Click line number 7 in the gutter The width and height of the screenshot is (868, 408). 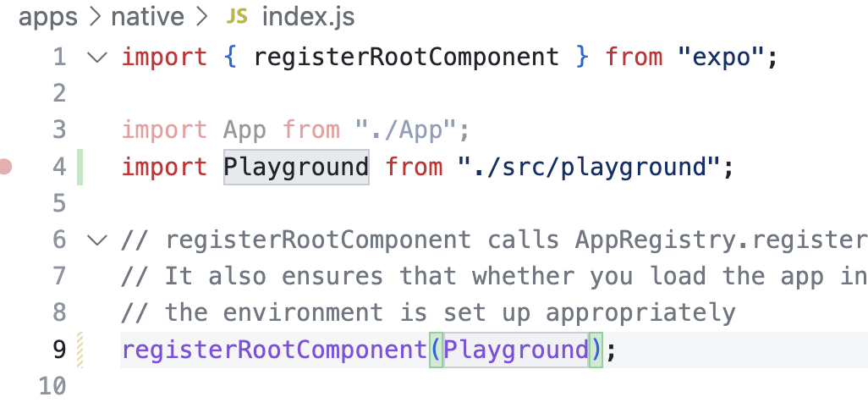(60, 276)
